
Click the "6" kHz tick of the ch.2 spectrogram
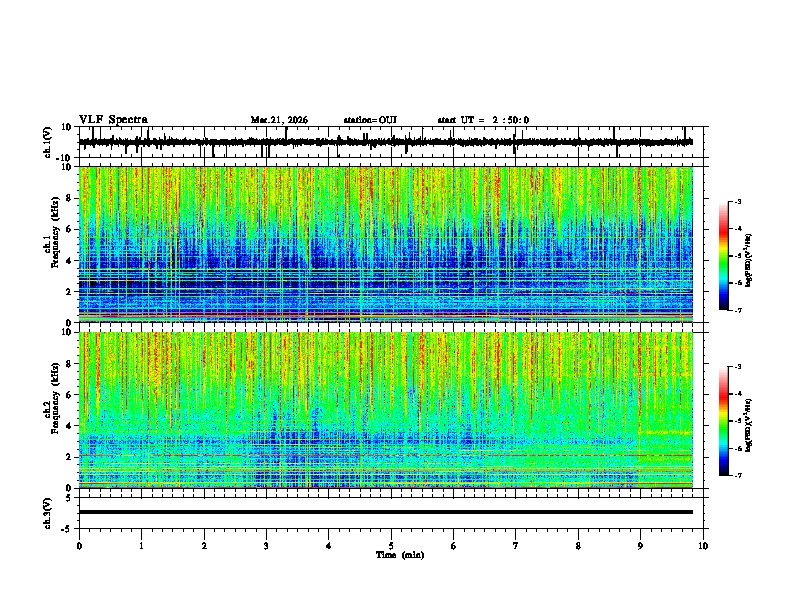pos(69,395)
